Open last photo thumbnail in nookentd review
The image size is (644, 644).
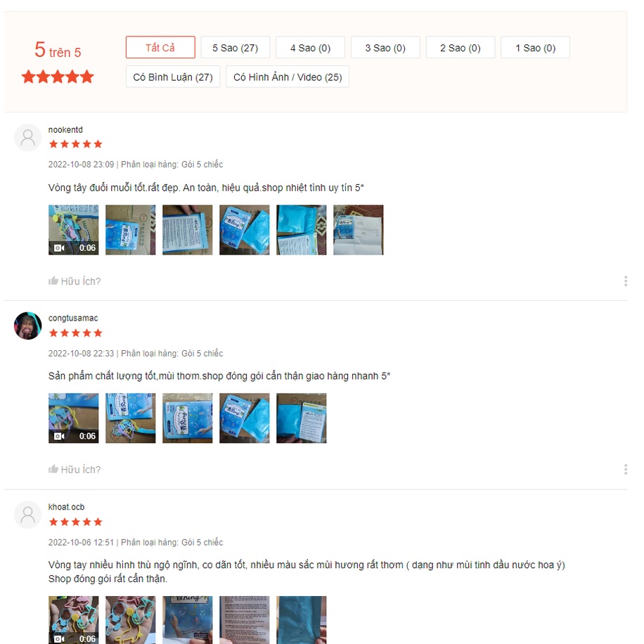[358, 230]
